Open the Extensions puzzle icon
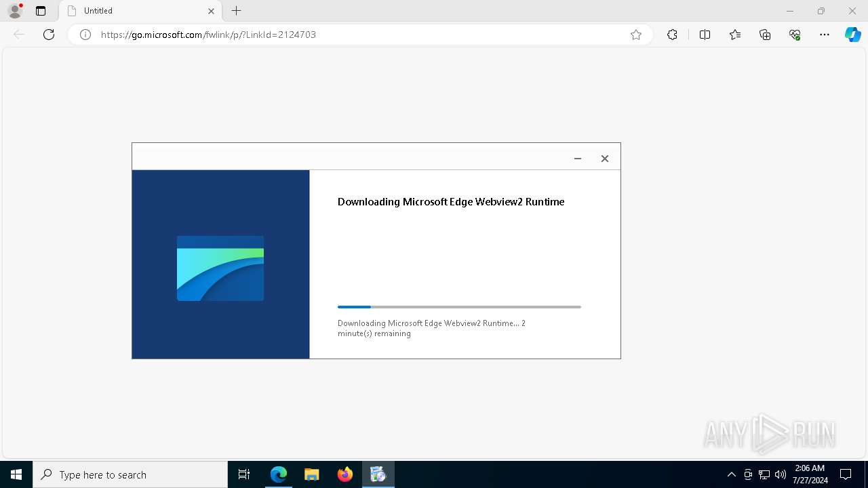 [672, 35]
